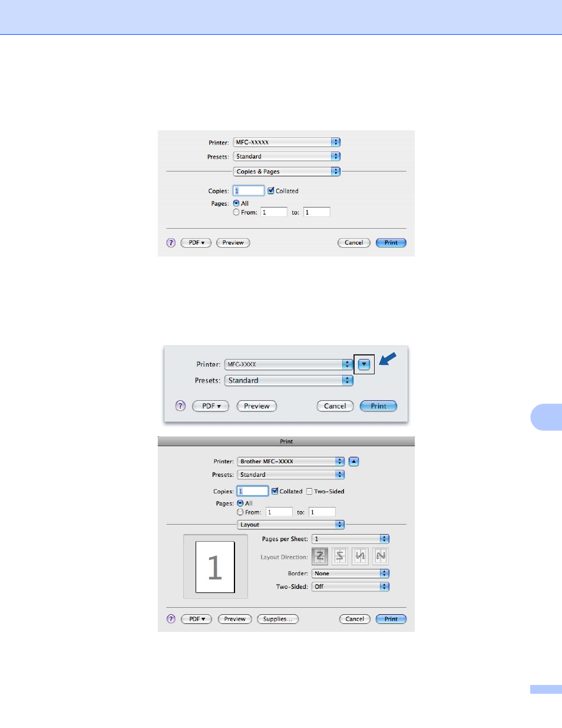
Task: Click From page field in top dialog
Action: [x=274, y=212]
